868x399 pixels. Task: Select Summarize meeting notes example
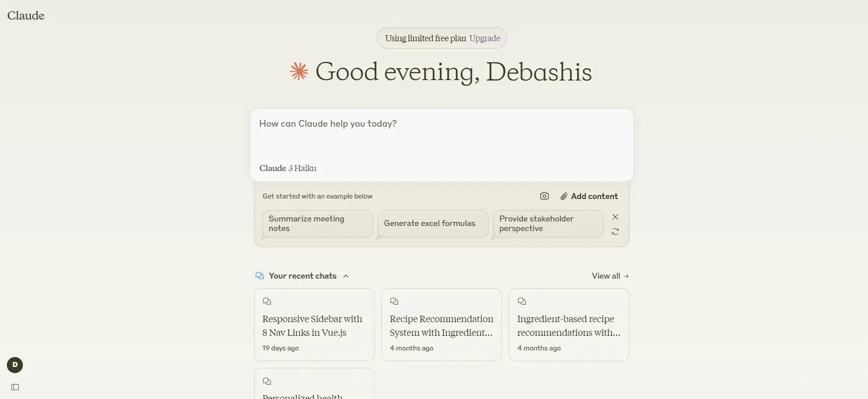(x=317, y=224)
